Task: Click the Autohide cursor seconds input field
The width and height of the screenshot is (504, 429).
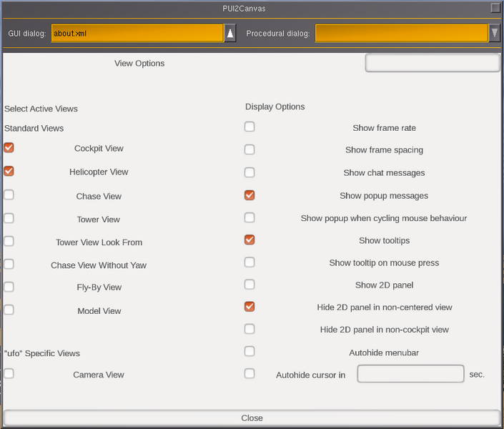Action: (x=410, y=374)
